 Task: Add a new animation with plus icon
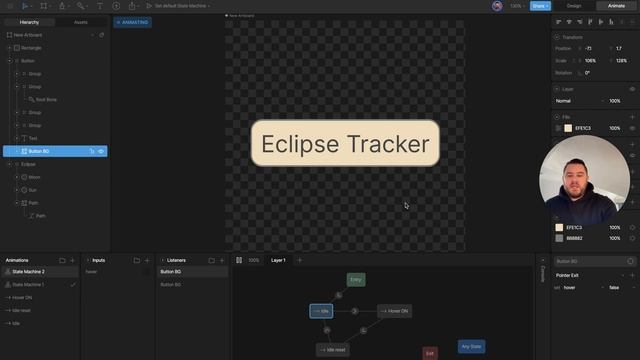[72, 260]
